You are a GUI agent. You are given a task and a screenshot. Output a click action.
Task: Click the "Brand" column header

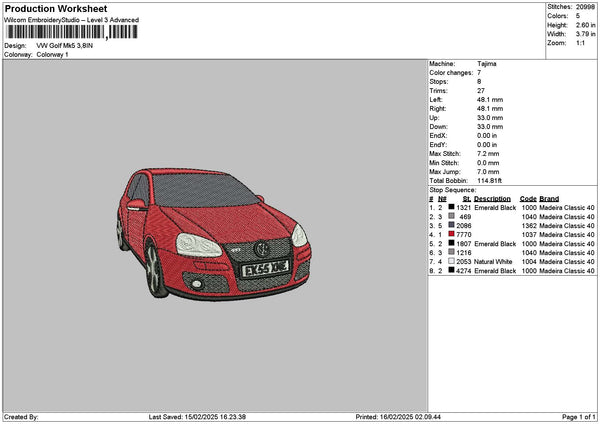(x=549, y=199)
